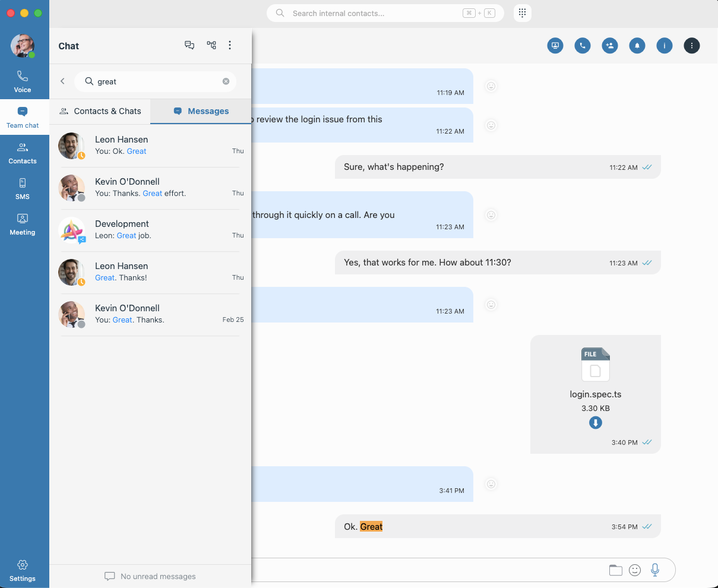Start a new message from the Chat header
This screenshot has width=718, height=588.
(189, 45)
